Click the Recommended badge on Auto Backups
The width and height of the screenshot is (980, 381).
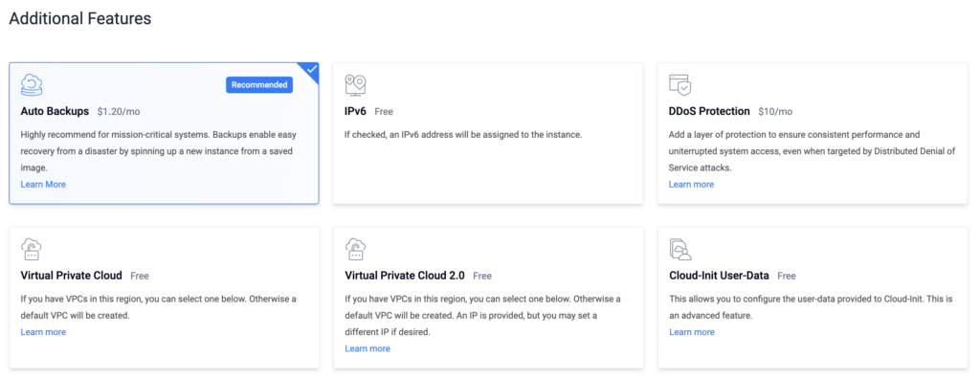click(259, 85)
